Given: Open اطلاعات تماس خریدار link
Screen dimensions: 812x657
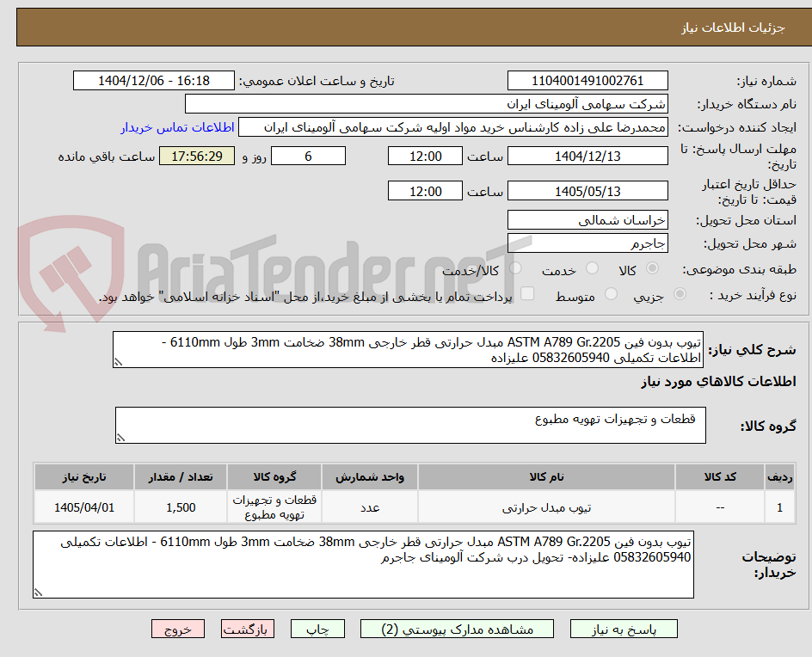Looking at the screenshot, I should (x=177, y=127).
